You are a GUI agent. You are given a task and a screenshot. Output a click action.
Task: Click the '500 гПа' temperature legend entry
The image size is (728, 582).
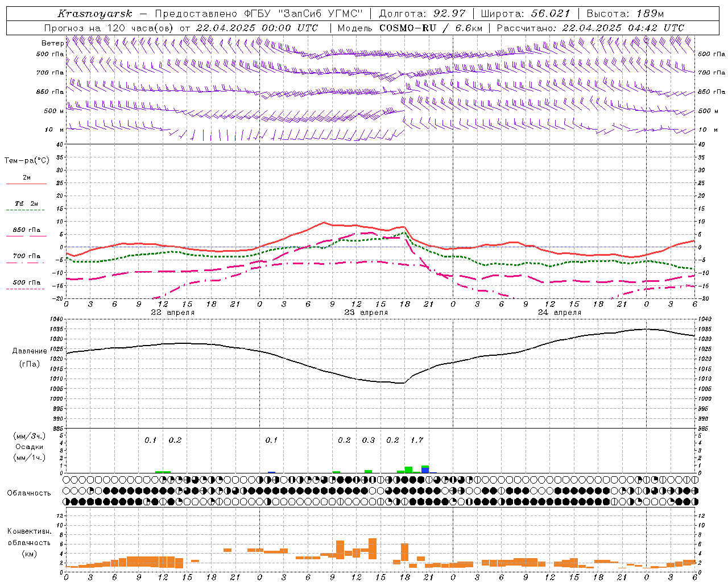point(27,282)
